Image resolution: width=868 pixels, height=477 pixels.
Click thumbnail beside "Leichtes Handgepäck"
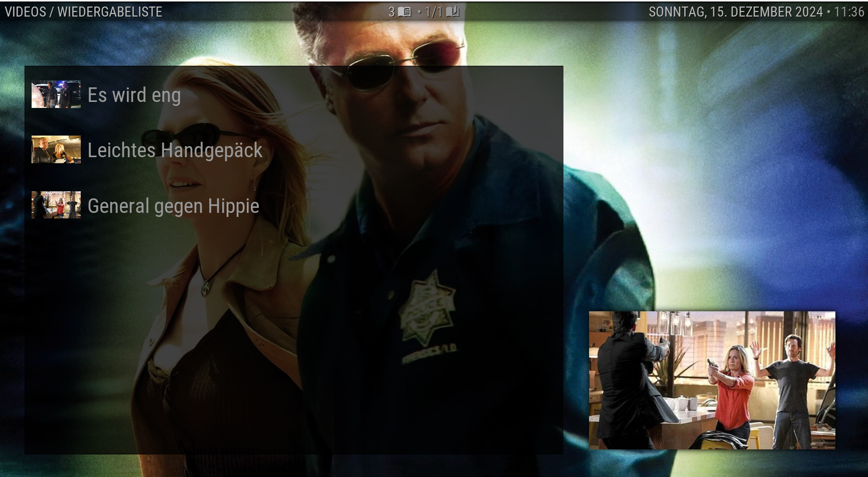tap(56, 150)
